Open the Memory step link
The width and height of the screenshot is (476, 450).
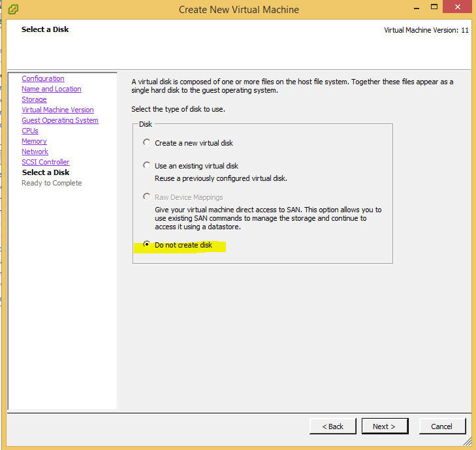pos(34,141)
